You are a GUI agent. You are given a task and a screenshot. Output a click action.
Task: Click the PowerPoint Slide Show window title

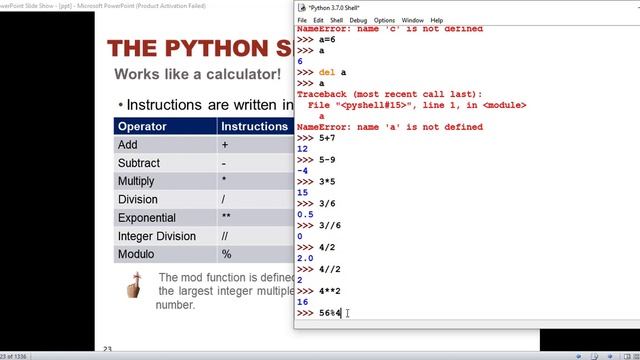[x=103, y=6]
